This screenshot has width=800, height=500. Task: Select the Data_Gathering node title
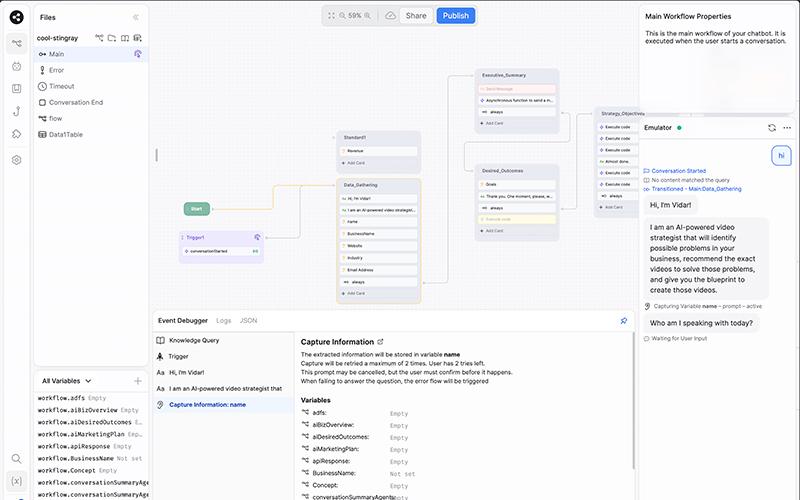[x=360, y=185]
